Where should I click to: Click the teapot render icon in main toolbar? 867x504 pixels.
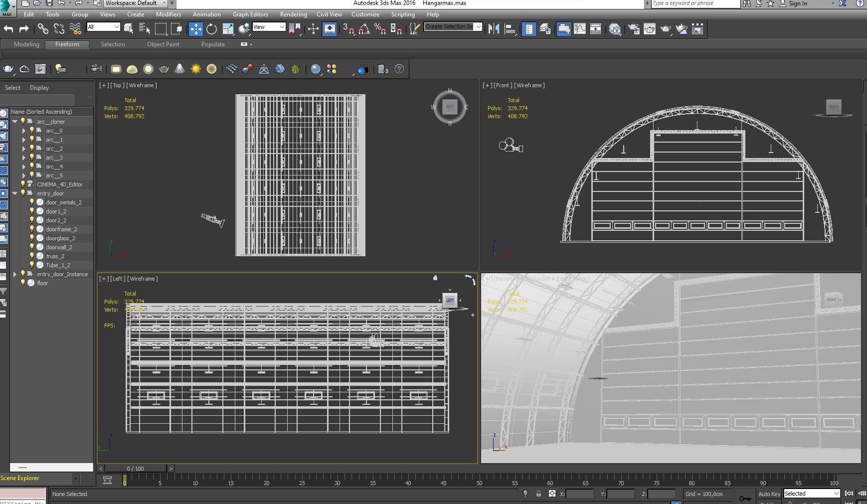pyautogui.click(x=665, y=29)
